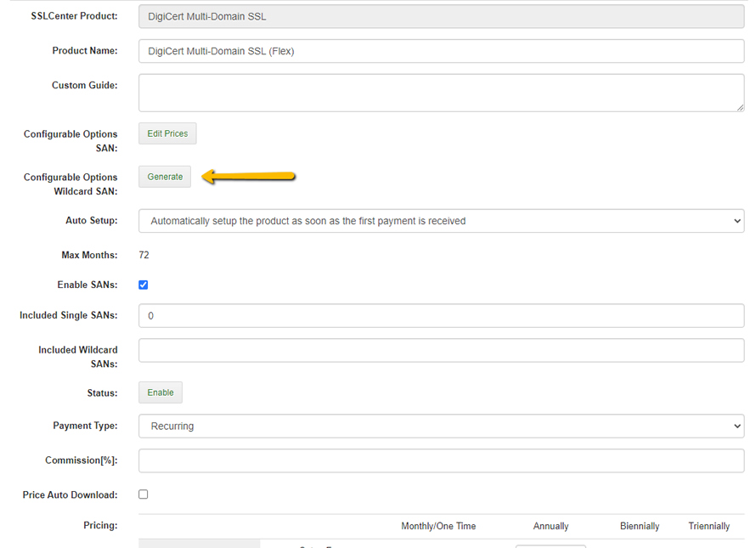Image resolution: width=756 pixels, height=548 pixels.
Task: Check the Price Auto Download checkbox
Action: tap(144, 494)
